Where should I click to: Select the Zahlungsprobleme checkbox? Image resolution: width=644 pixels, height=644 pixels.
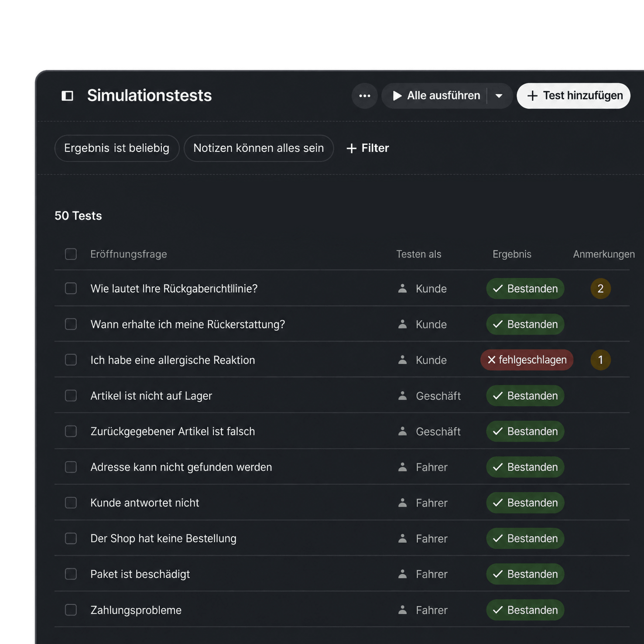pyautogui.click(x=71, y=610)
